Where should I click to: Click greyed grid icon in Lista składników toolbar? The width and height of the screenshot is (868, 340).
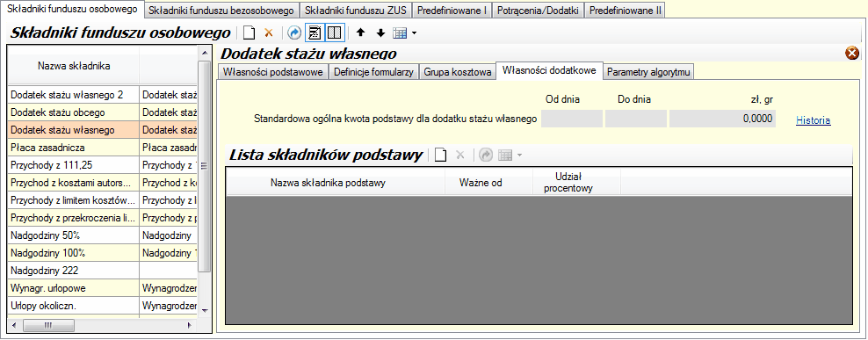coord(505,156)
